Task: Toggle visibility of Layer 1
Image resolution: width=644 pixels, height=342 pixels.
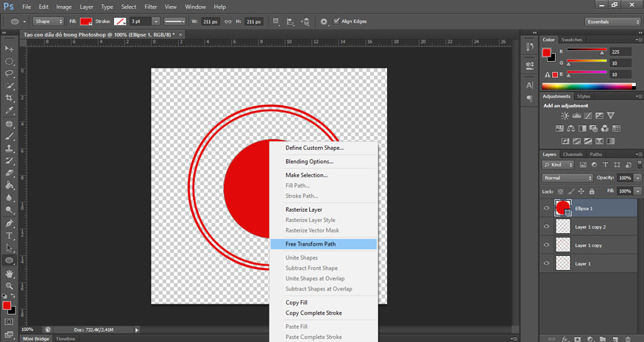Action: [x=546, y=263]
